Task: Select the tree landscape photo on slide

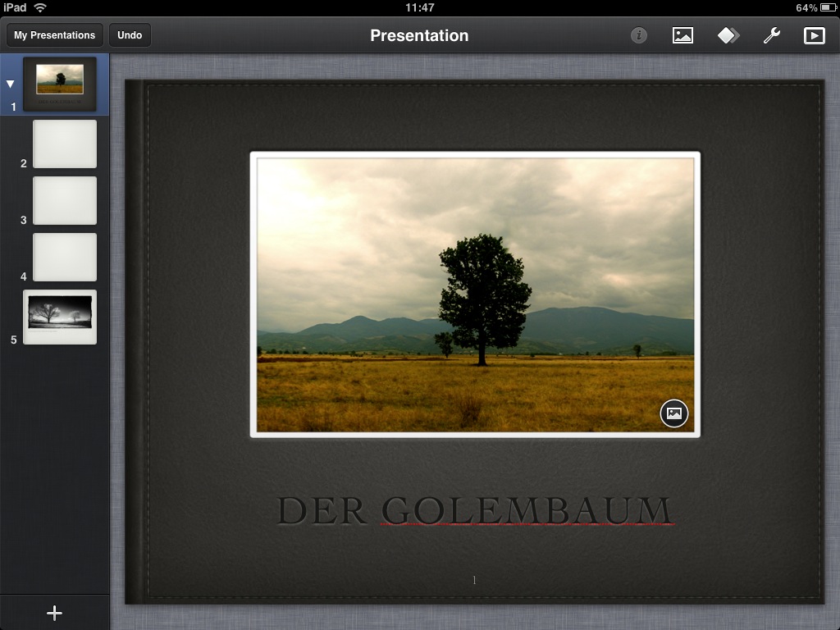Action: pyautogui.click(x=474, y=294)
